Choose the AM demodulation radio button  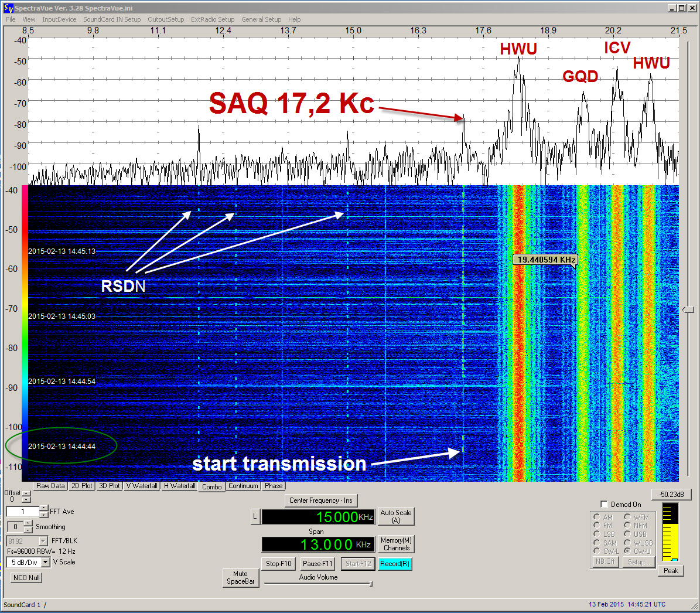(597, 517)
